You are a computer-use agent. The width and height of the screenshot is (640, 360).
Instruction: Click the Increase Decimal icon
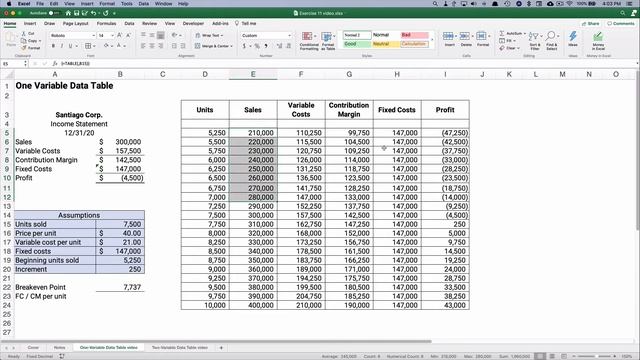pyautogui.click(x=280, y=46)
